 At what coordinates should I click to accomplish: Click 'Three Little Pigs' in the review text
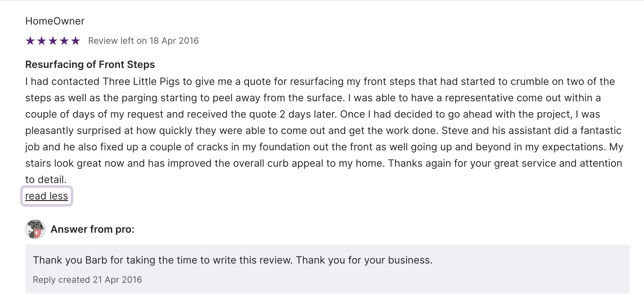[141, 81]
